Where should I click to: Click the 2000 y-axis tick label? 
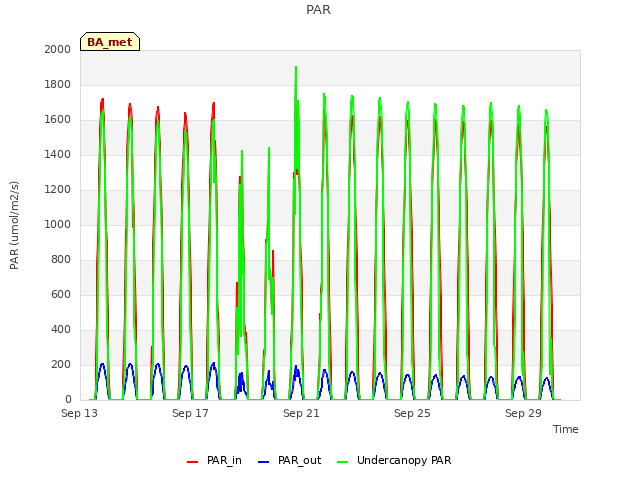pos(58,49)
